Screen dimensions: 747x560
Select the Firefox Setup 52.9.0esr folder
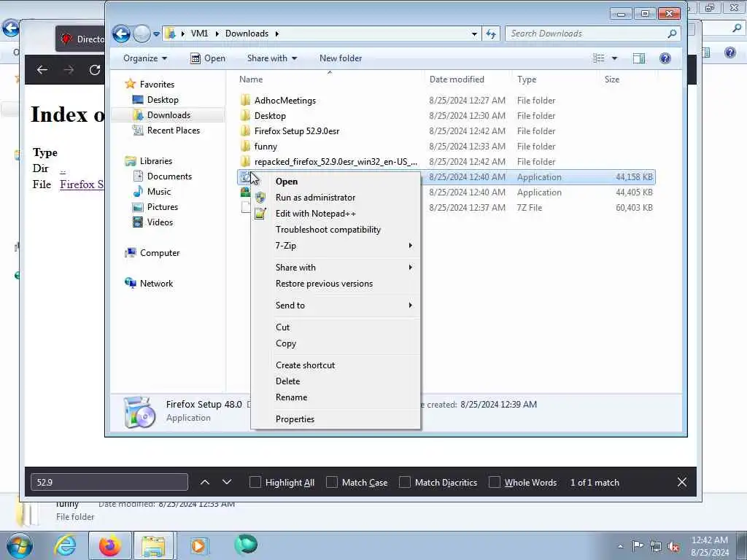pos(297,131)
